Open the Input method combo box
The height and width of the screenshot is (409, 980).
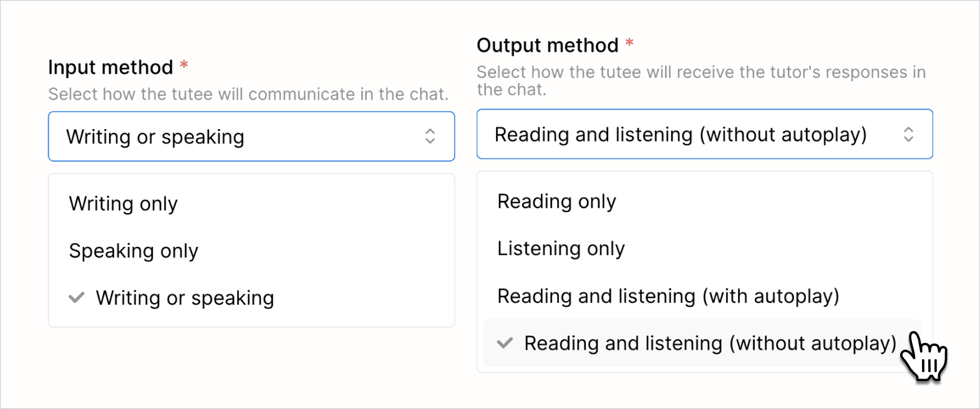[251, 137]
